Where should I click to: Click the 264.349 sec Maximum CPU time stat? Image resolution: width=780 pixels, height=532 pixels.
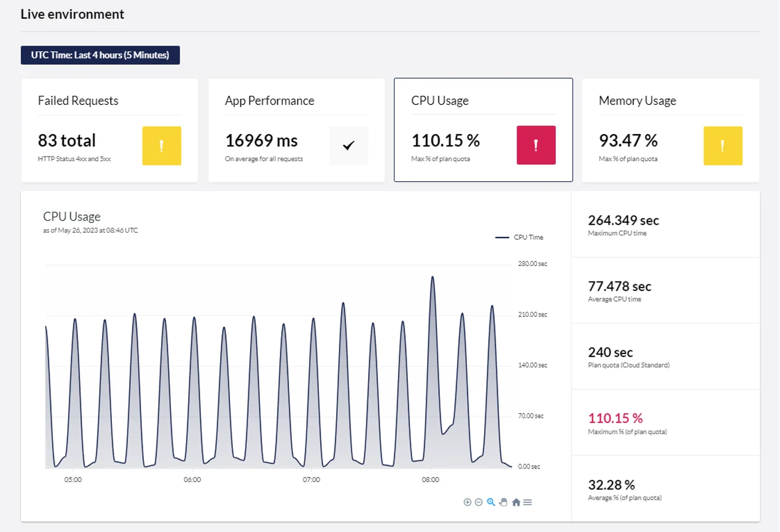click(623, 220)
